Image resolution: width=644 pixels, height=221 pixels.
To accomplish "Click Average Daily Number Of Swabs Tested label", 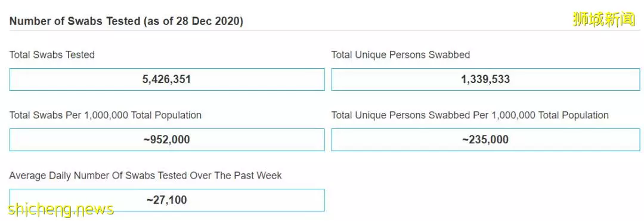I will [x=145, y=176].
